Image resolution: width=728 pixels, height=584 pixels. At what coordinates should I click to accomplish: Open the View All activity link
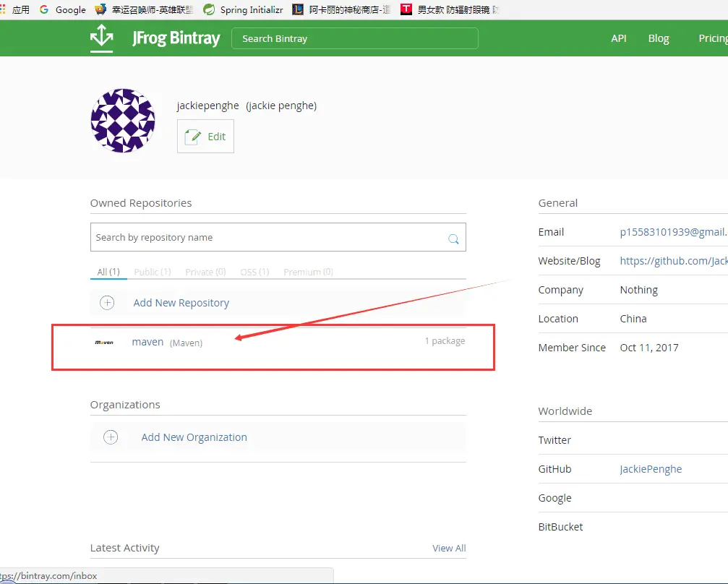point(449,549)
